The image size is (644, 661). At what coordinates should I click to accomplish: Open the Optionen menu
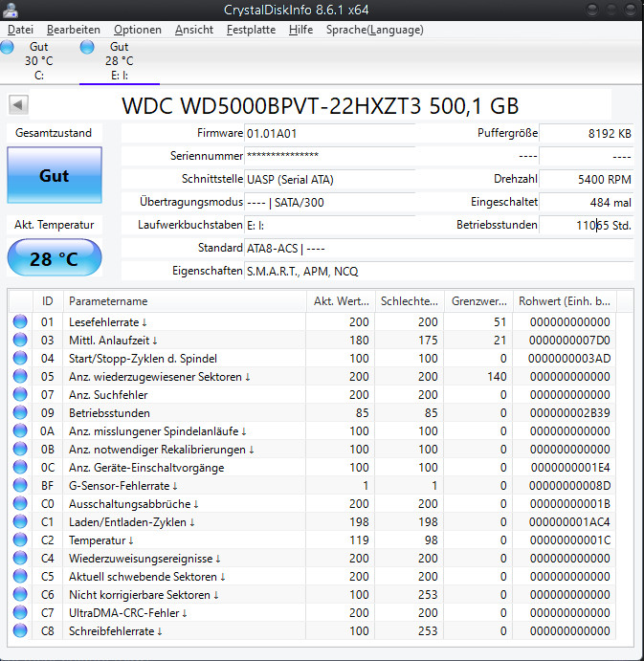138,30
